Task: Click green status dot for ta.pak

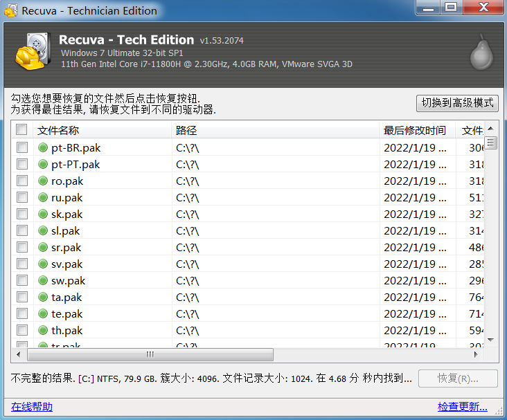Action: point(43,297)
